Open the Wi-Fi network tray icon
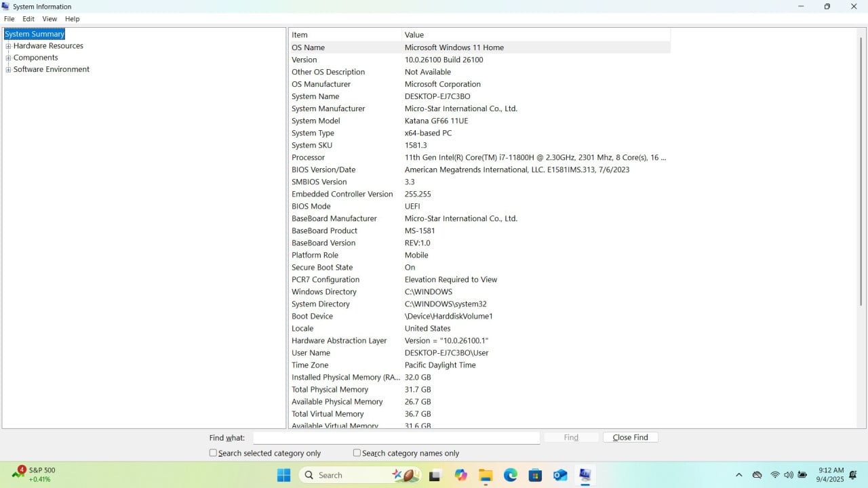The image size is (868, 488). (x=775, y=475)
